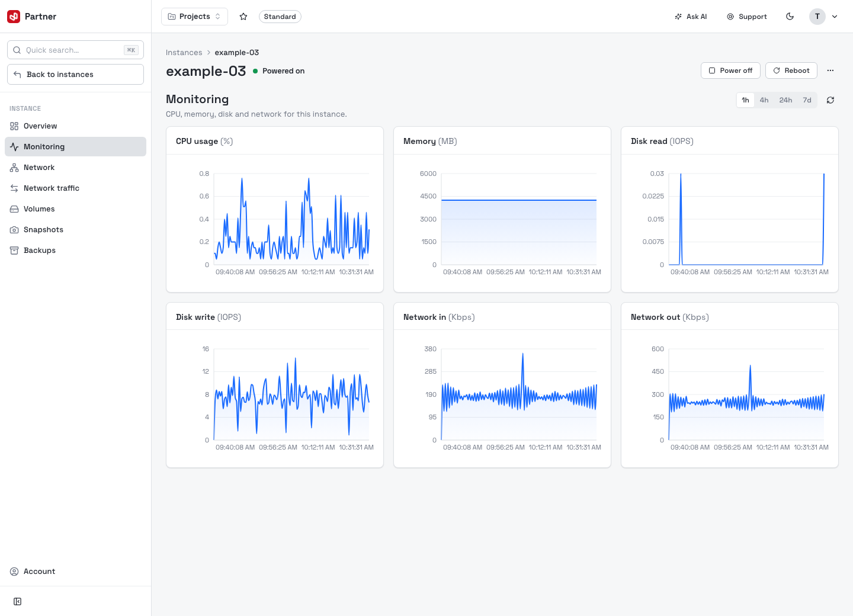Screen dimensions: 853x616
Task: Open the Network section
Action: tap(75, 168)
